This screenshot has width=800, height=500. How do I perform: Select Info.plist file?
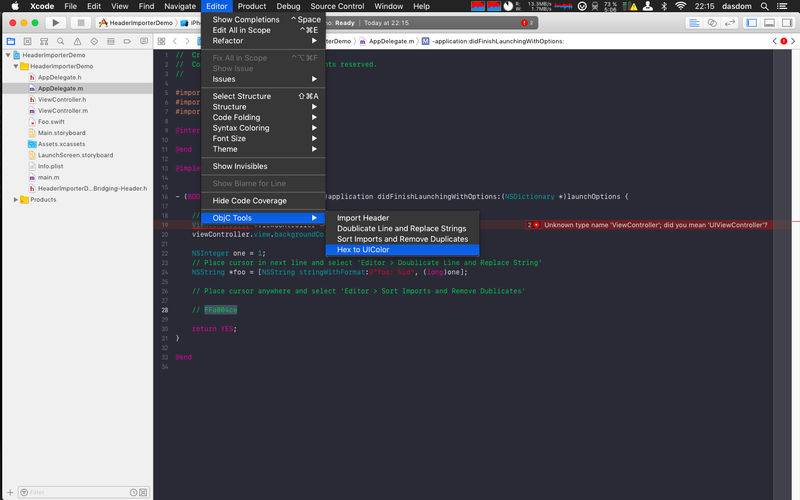click(x=51, y=166)
